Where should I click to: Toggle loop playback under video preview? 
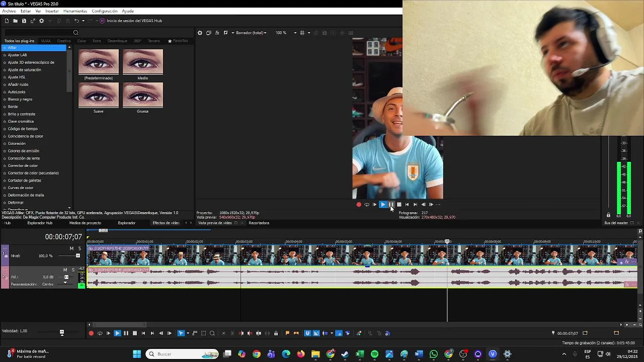[367, 205]
